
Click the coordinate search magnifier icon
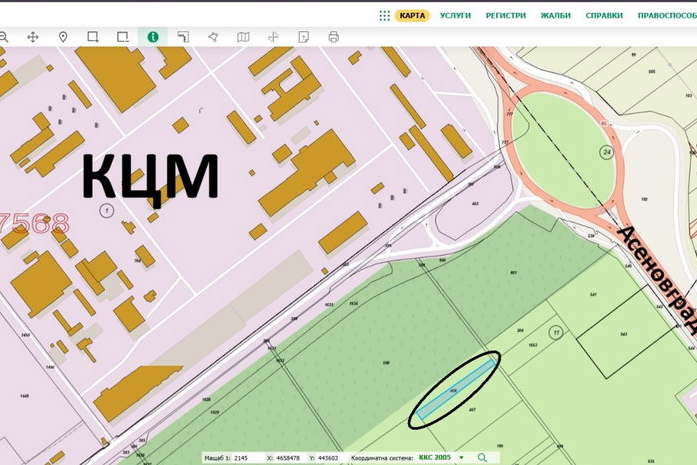click(482, 457)
